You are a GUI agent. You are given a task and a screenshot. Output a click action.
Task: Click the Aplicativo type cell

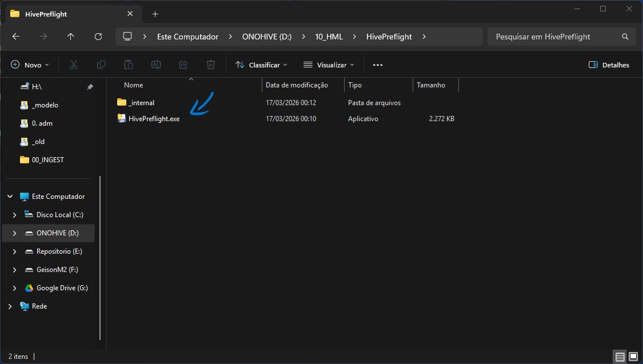364,119
